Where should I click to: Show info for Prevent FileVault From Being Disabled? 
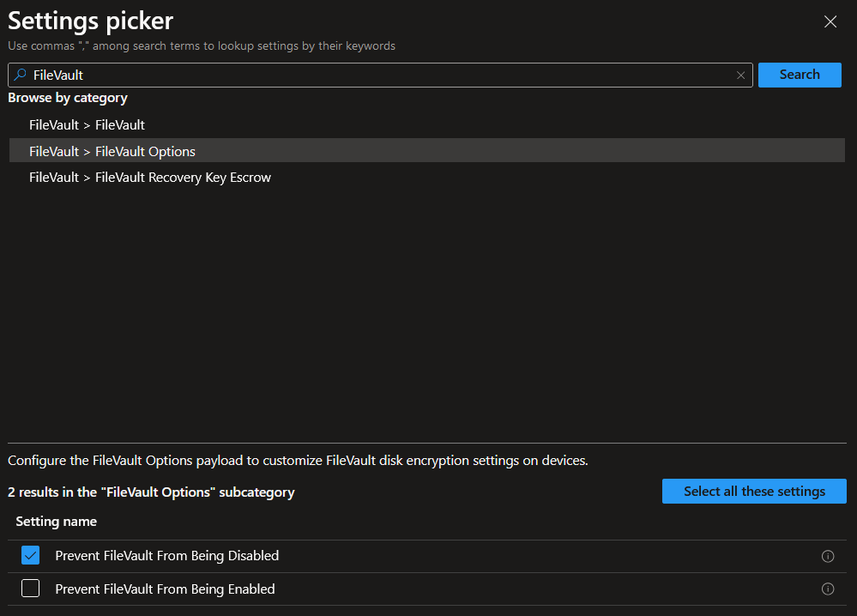[828, 556]
